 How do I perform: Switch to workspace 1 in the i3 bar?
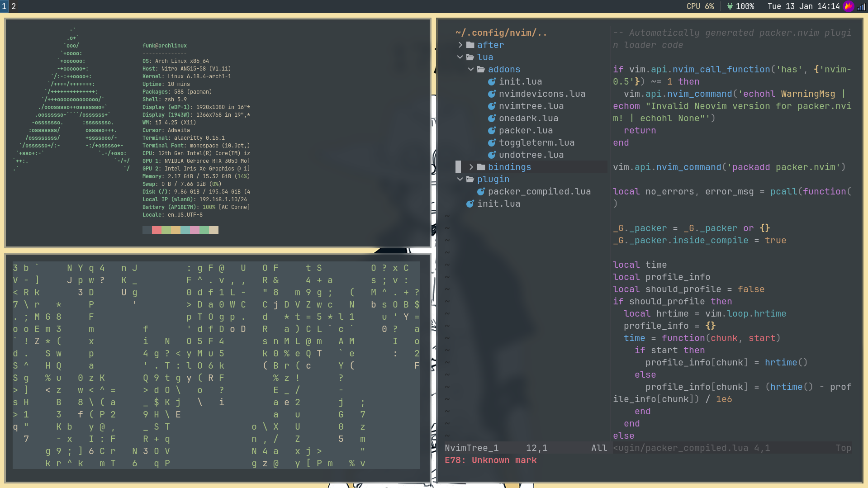pyautogui.click(x=4, y=6)
